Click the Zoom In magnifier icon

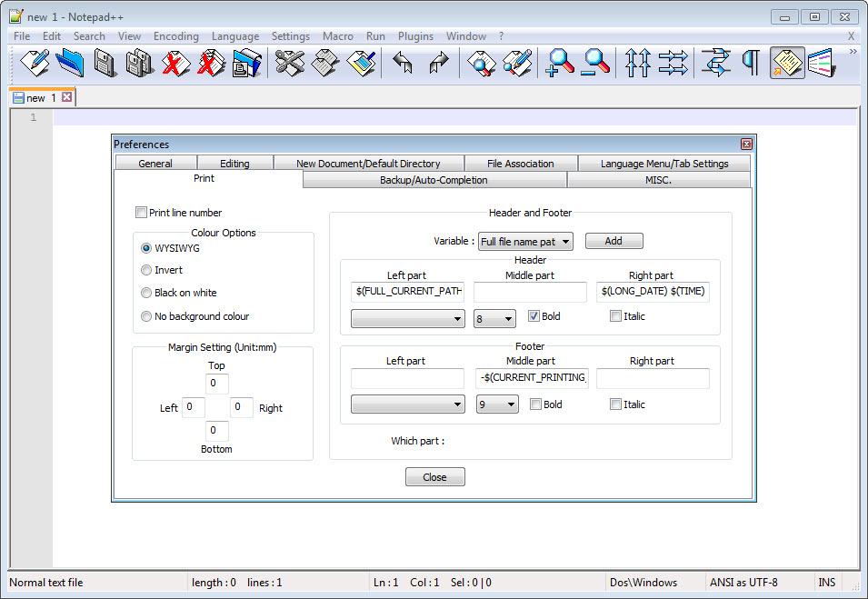(559, 63)
